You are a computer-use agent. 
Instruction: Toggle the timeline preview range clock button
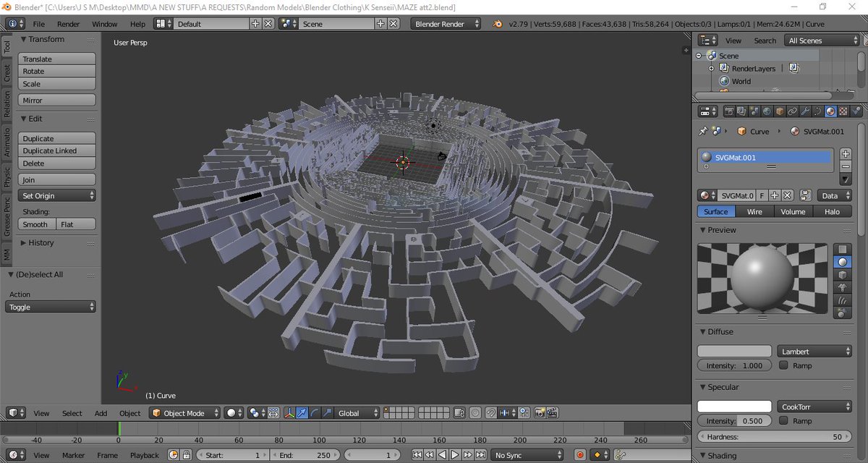click(174, 455)
